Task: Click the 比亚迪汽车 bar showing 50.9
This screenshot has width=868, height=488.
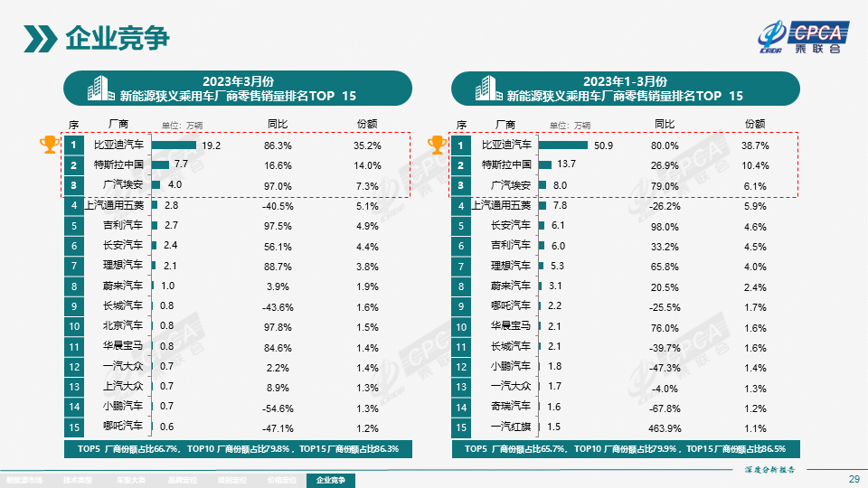Action: 561,145
